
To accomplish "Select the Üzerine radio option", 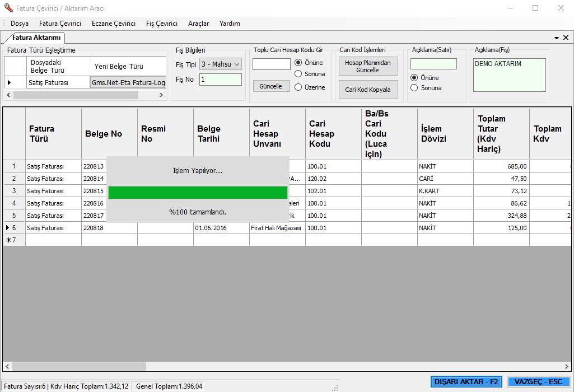I will point(310,87).
